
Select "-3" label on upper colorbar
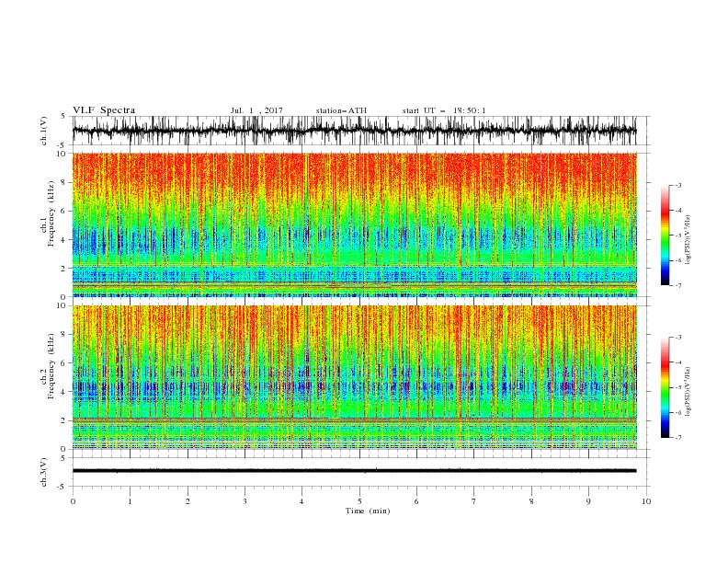click(678, 185)
